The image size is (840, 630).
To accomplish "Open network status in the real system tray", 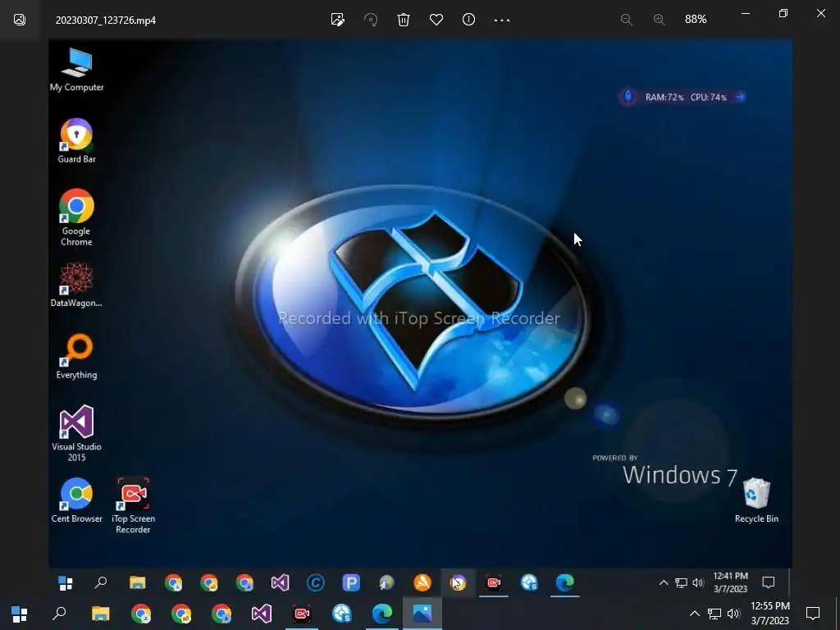I will 714,614.
